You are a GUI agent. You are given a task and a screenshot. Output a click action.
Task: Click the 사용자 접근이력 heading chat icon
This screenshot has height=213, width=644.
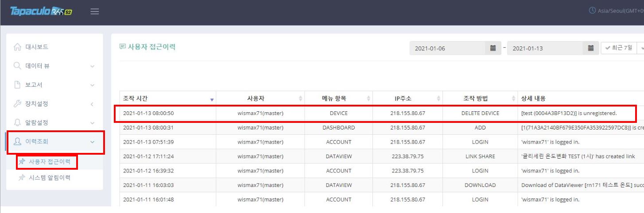pos(123,46)
